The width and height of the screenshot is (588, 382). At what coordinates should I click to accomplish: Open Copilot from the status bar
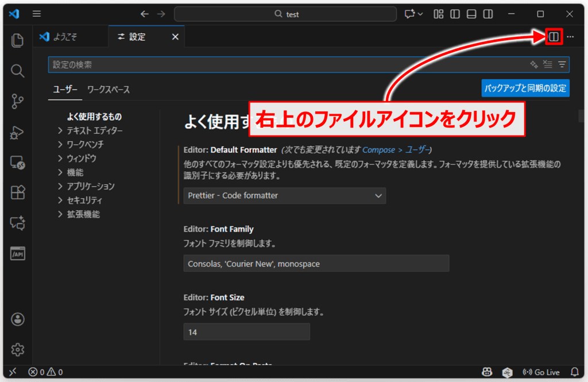tap(487, 372)
